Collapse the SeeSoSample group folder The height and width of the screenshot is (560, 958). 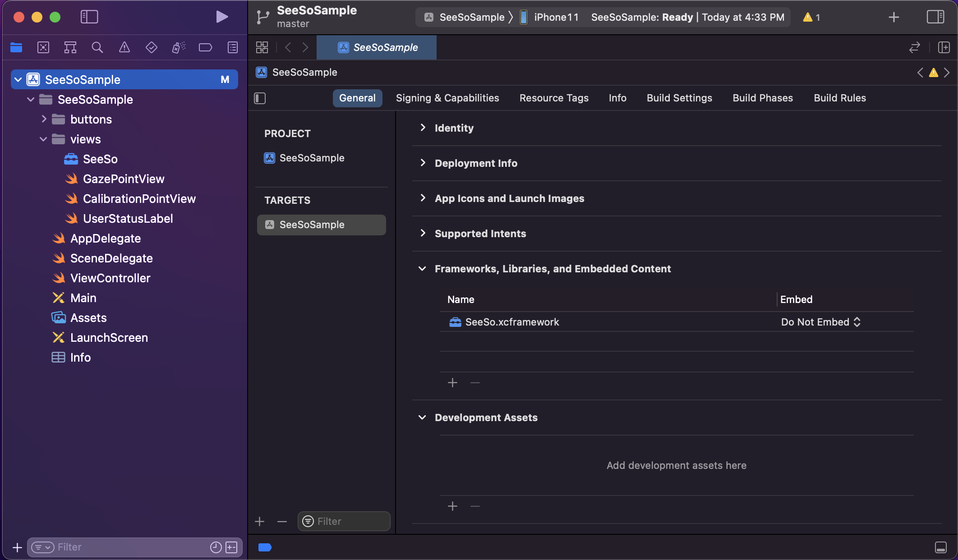31,100
